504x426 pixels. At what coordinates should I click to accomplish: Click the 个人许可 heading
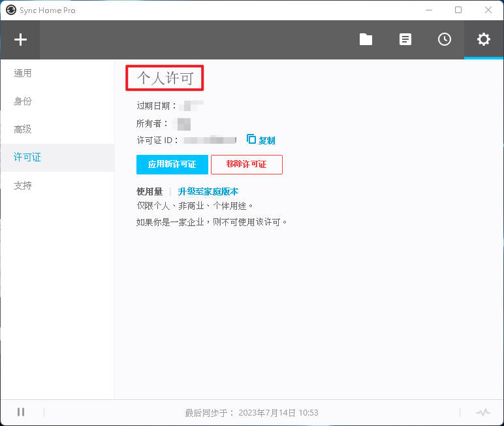[x=165, y=78]
